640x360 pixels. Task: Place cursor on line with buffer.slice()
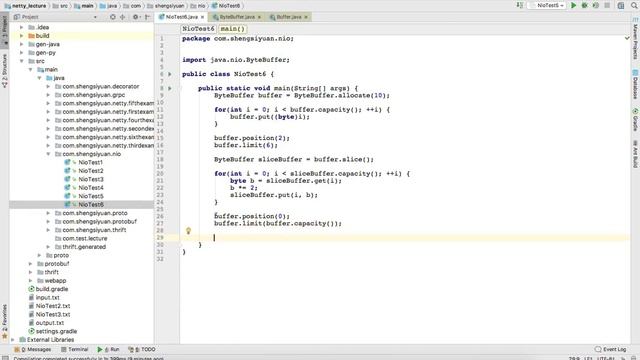(x=294, y=159)
